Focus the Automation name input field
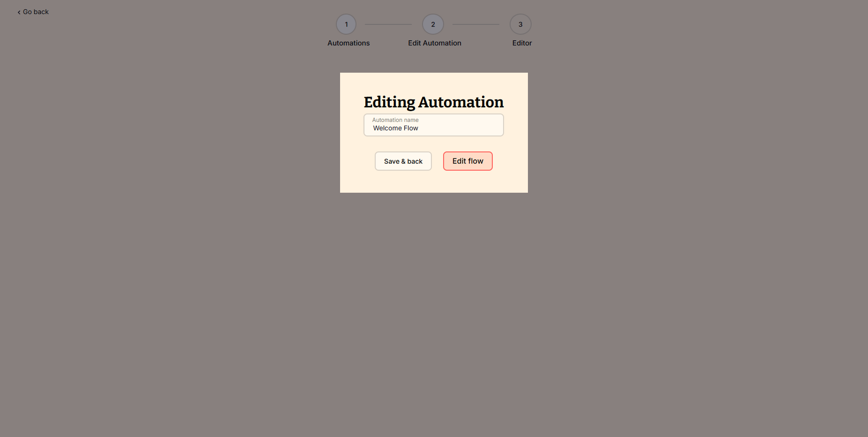The height and width of the screenshot is (437, 868). [433, 125]
